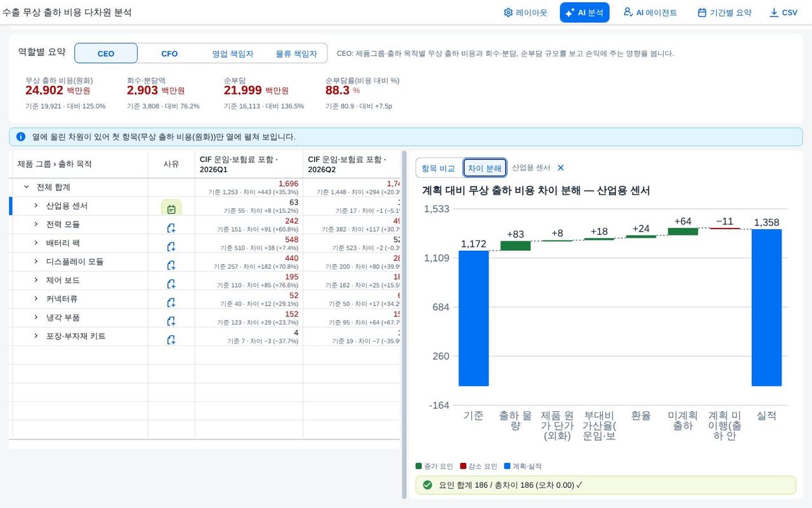Open the 레이아웃 layout settings
The image size is (812, 508).
pos(525,13)
